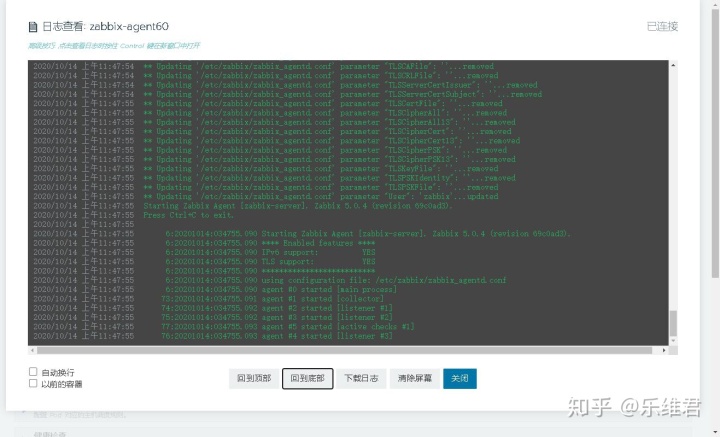This screenshot has width=720, height=437.
Task: Click the 回到顶部 button
Action: [254, 378]
